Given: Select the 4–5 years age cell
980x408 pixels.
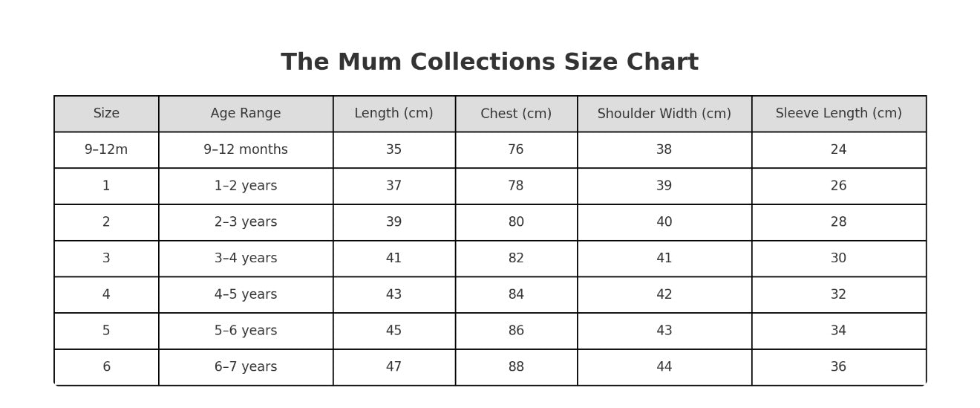Looking at the screenshot, I should tap(246, 295).
